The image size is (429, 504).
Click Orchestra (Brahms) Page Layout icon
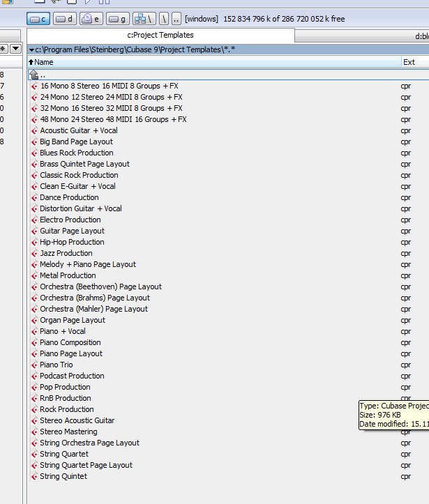coord(34,298)
